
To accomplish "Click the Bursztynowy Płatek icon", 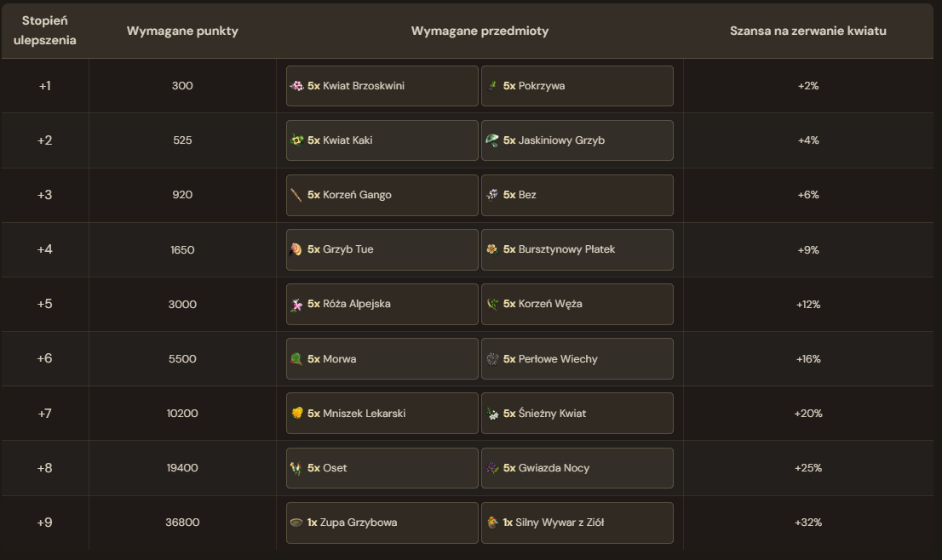I will [x=492, y=249].
